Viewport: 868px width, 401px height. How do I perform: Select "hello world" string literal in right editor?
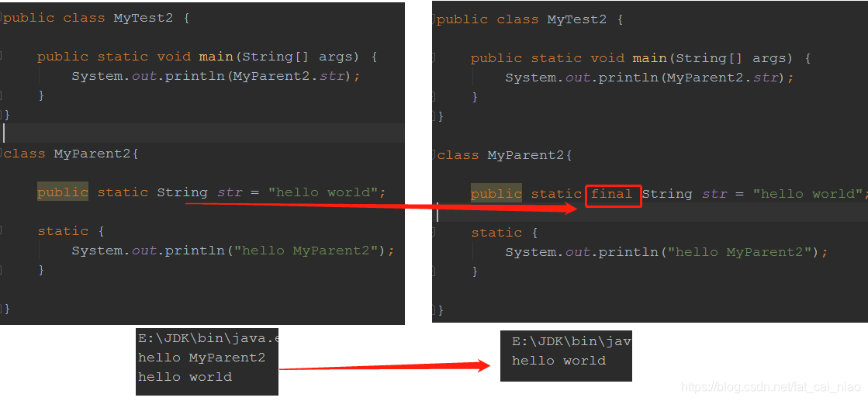(x=807, y=194)
